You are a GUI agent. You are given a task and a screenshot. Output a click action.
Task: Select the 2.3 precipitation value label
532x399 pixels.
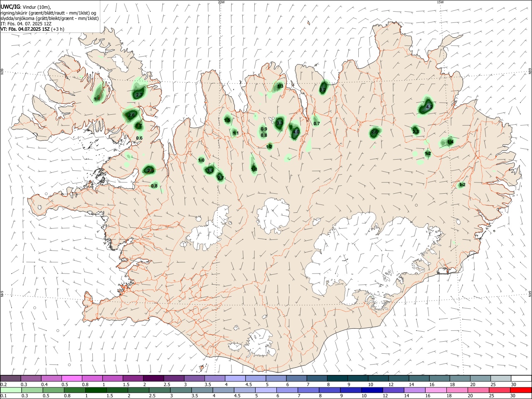(x=416, y=132)
